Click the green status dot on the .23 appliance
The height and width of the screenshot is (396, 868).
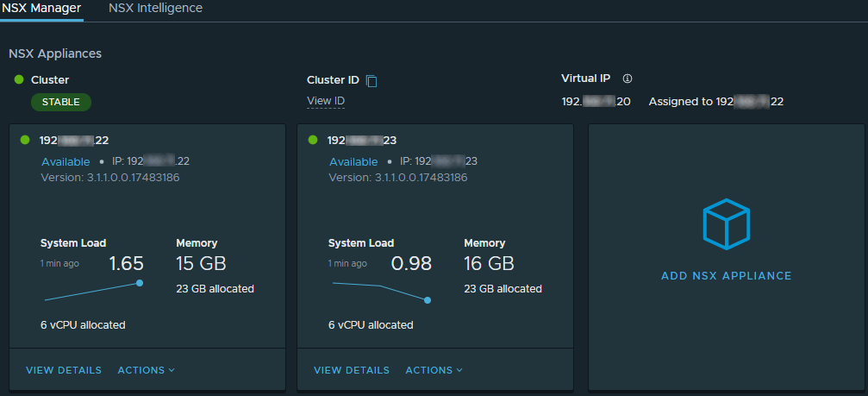313,140
